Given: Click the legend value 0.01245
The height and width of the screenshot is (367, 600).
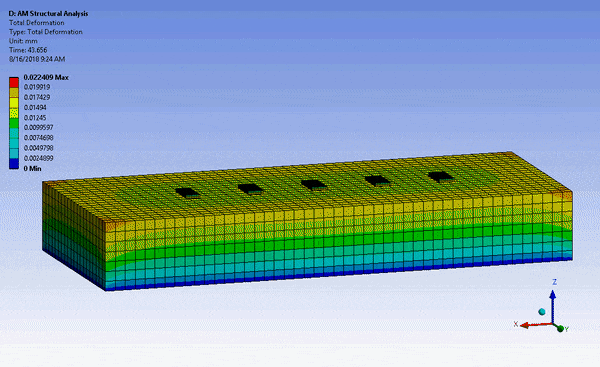Looking at the screenshot, I should pyautogui.click(x=35, y=118).
